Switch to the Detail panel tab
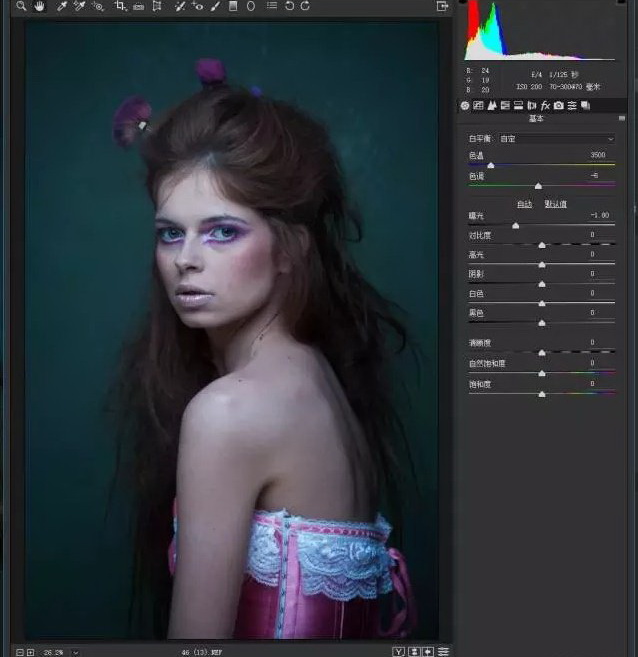638x657 pixels. tap(492, 105)
